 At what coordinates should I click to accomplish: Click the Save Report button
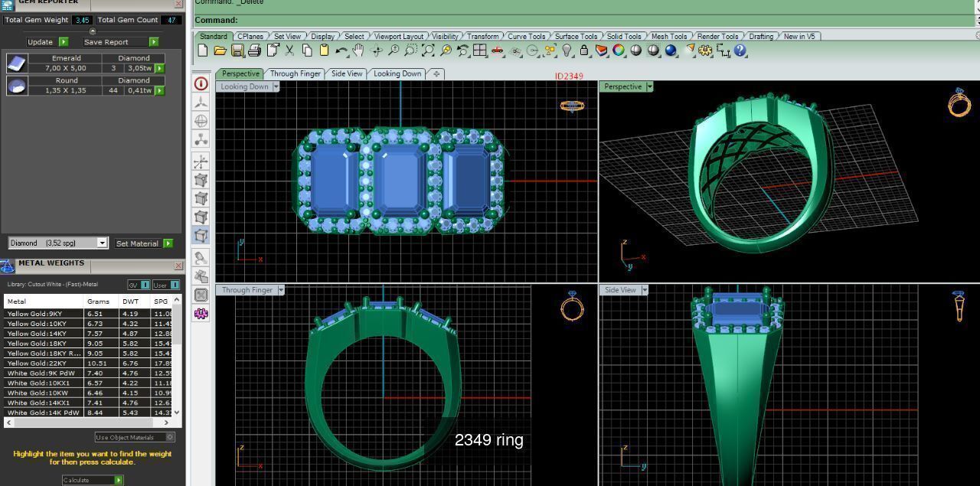click(x=120, y=42)
